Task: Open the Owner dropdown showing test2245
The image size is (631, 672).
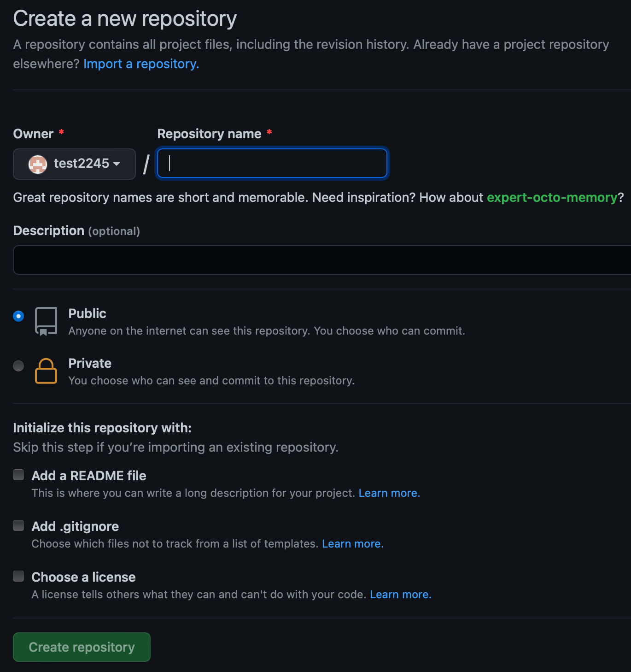Action: pos(74,164)
